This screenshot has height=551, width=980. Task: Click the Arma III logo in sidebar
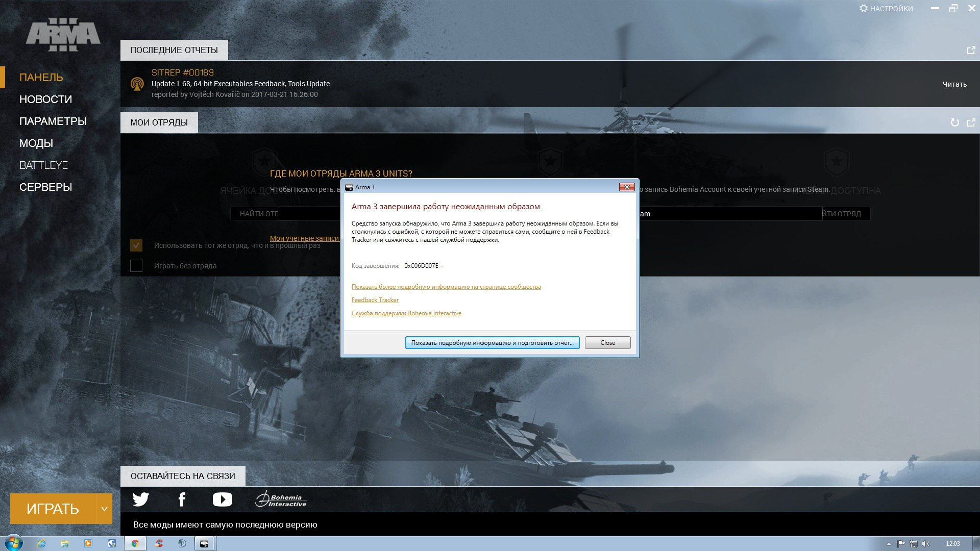[63, 35]
